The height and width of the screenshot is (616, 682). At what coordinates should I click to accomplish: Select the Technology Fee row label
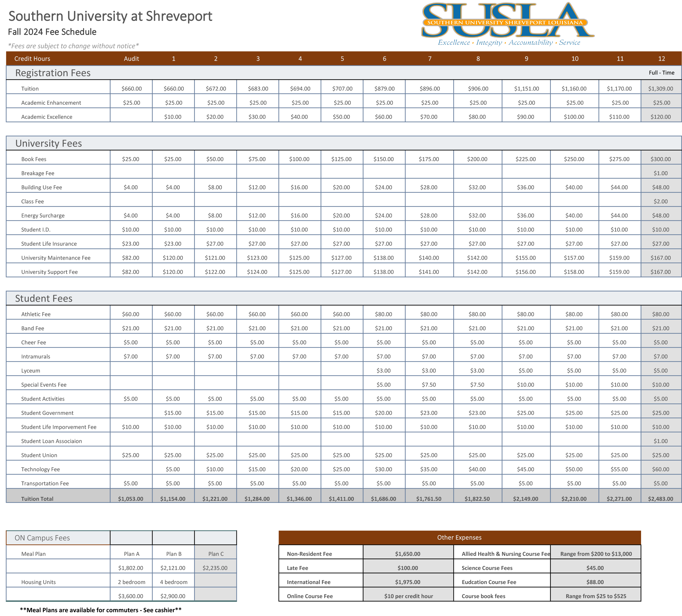click(40, 469)
